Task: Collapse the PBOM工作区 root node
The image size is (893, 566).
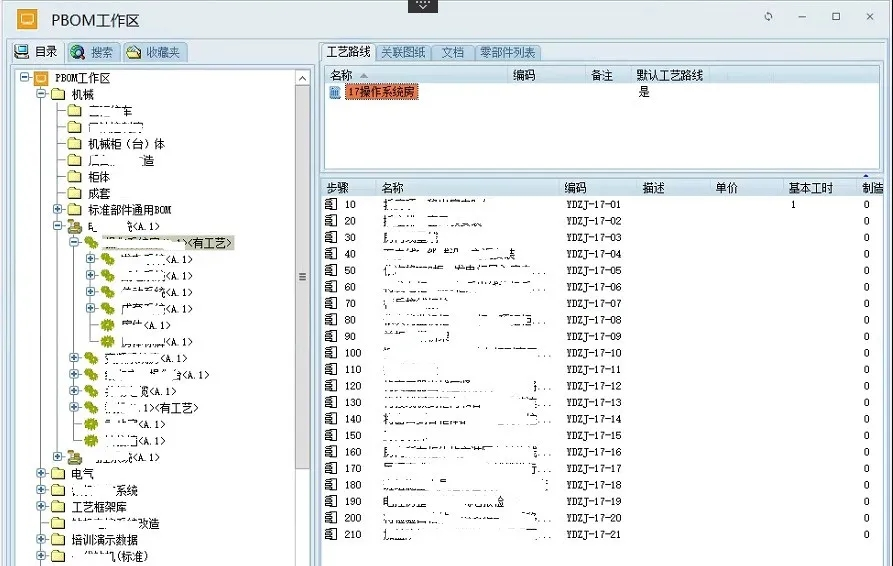Action: pyautogui.click(x=24, y=78)
